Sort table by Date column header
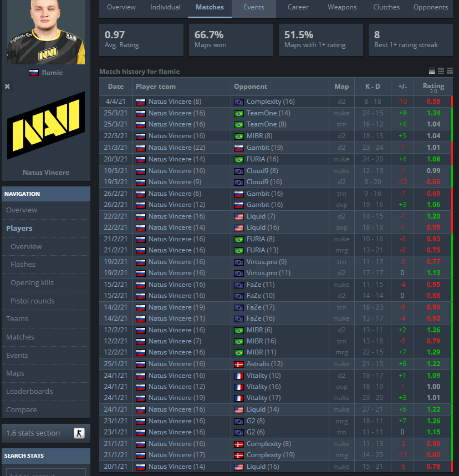The height and width of the screenshot is (476, 459). coord(116,87)
